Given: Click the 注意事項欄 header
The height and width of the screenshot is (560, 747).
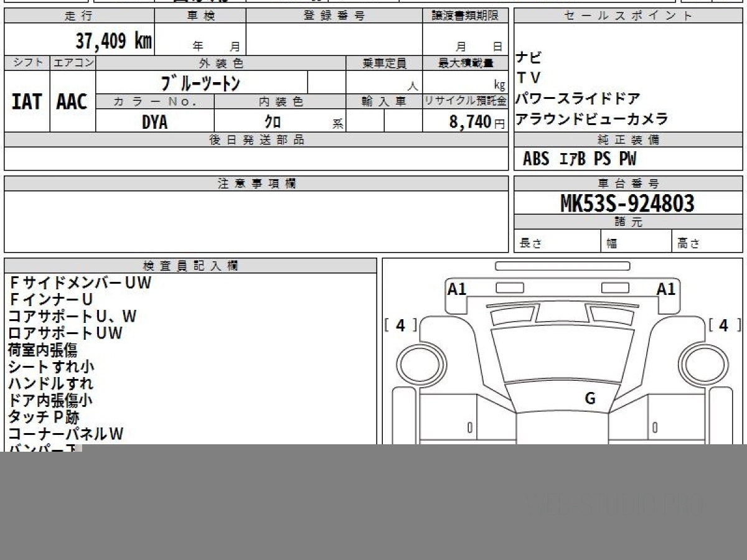Looking at the screenshot, I should (256, 184).
